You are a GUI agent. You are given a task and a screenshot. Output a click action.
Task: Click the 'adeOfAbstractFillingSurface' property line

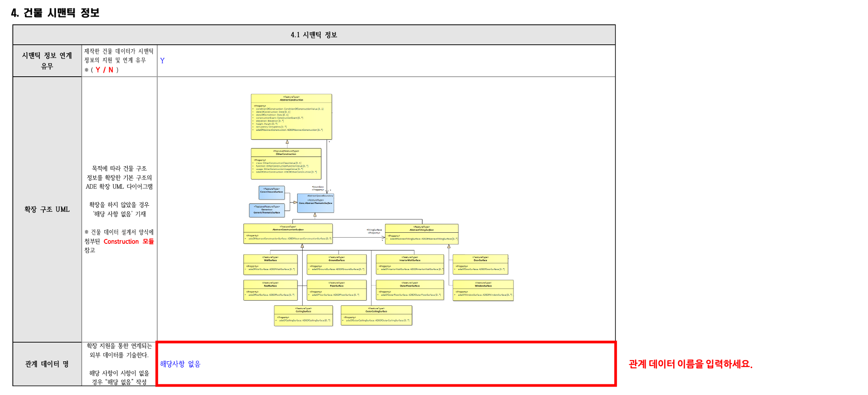pyautogui.click(x=423, y=239)
